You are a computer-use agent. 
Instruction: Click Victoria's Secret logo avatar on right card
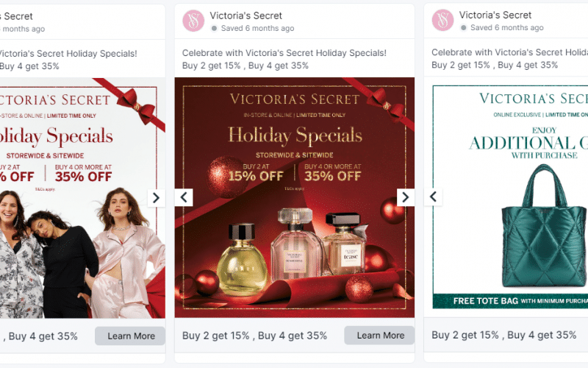442,21
